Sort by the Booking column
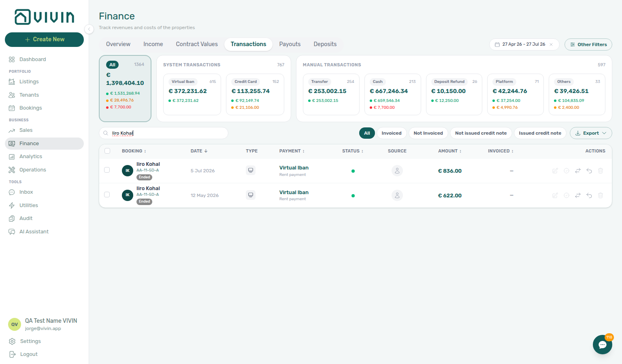The width and height of the screenshot is (622, 364). click(x=134, y=151)
